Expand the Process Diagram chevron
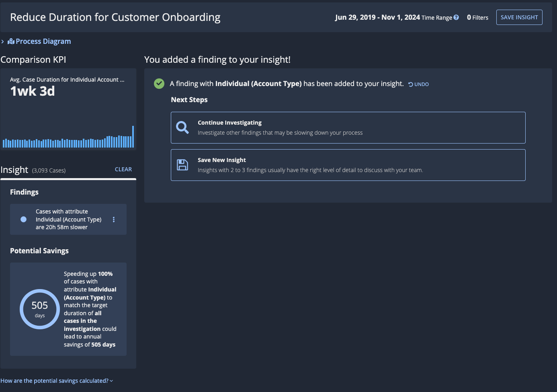This screenshot has height=392, width=557. point(2,41)
